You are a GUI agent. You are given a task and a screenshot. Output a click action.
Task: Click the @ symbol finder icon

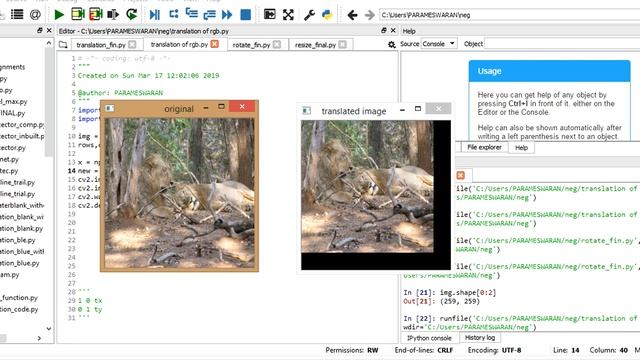pos(36,15)
